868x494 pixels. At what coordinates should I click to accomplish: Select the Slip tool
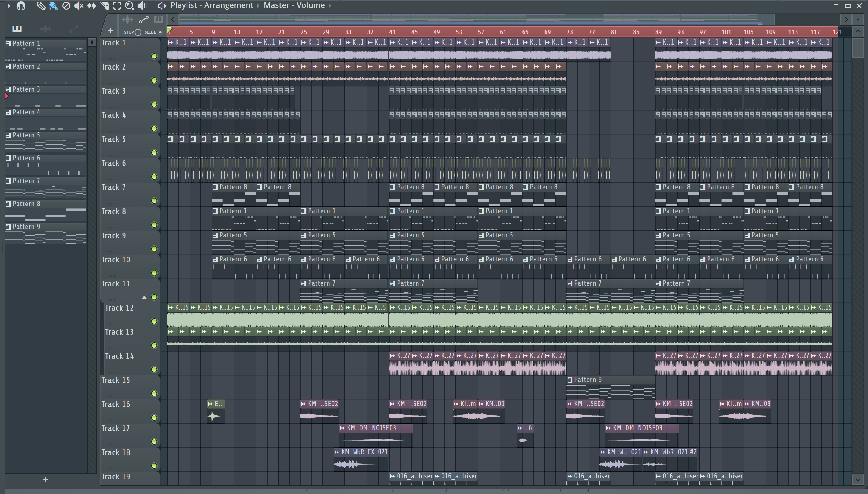click(92, 5)
